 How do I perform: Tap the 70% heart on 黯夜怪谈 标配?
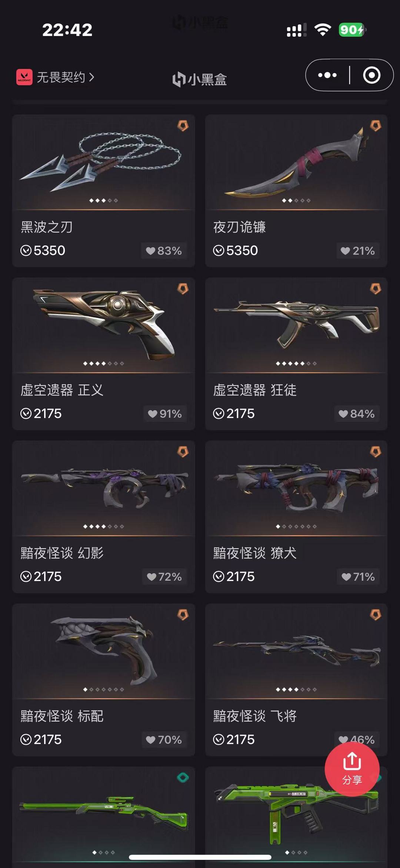pyautogui.click(x=164, y=740)
